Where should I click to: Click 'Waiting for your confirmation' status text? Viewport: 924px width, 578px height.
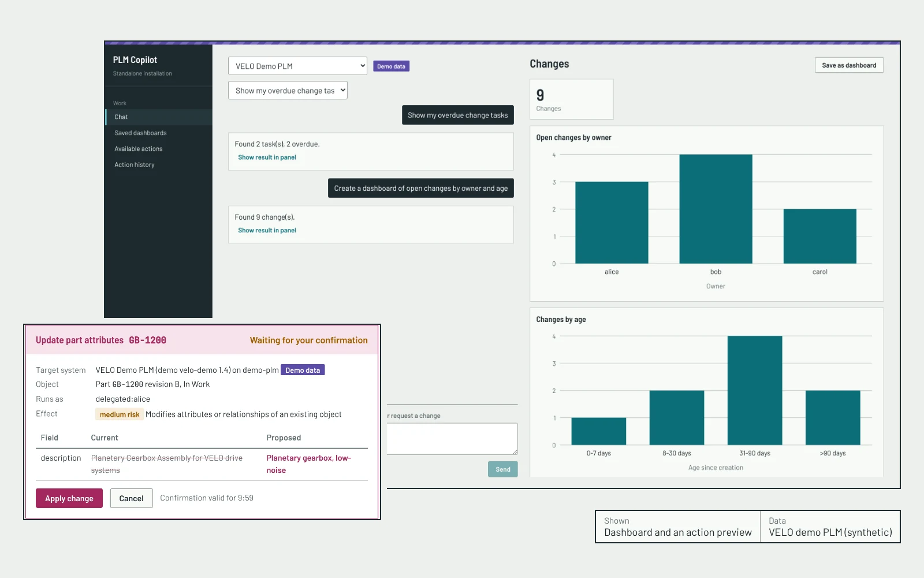tap(309, 340)
